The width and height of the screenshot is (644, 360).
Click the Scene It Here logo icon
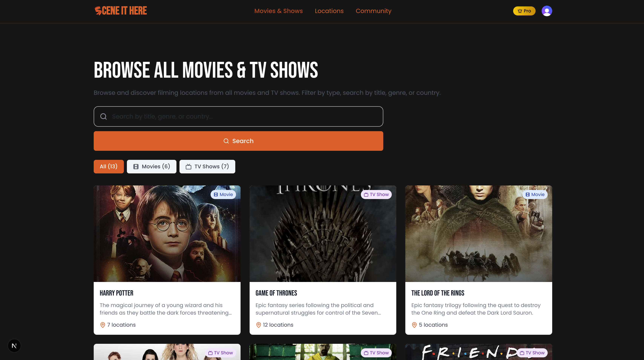pos(98,11)
